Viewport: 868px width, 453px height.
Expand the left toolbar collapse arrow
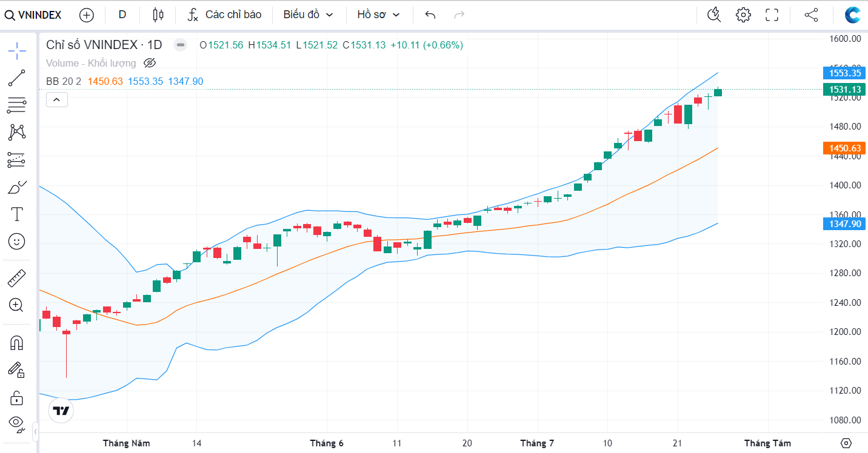click(x=35, y=432)
